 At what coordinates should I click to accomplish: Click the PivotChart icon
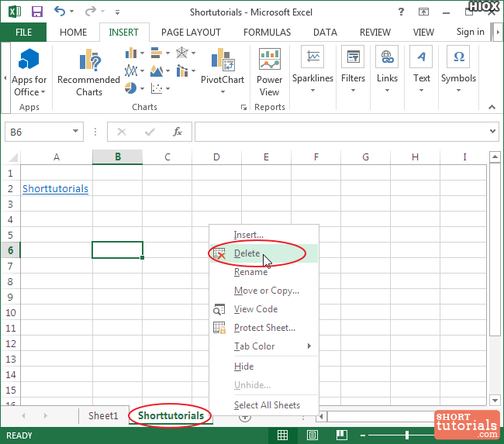pyautogui.click(x=223, y=60)
